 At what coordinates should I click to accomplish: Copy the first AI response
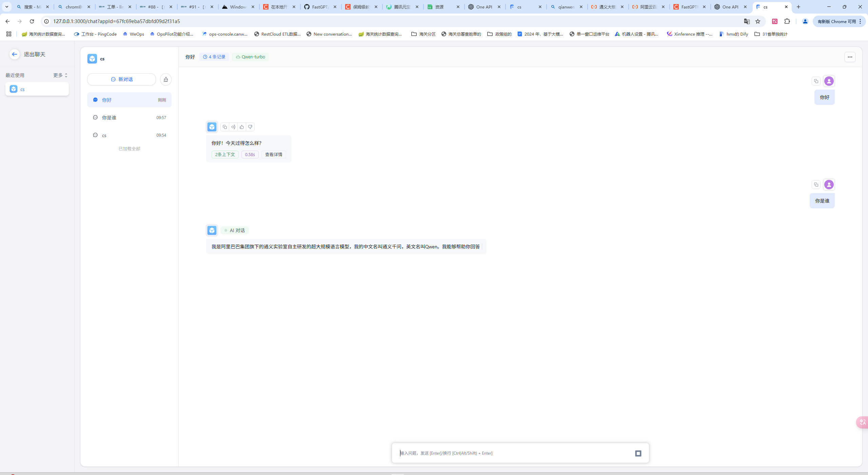224,127
